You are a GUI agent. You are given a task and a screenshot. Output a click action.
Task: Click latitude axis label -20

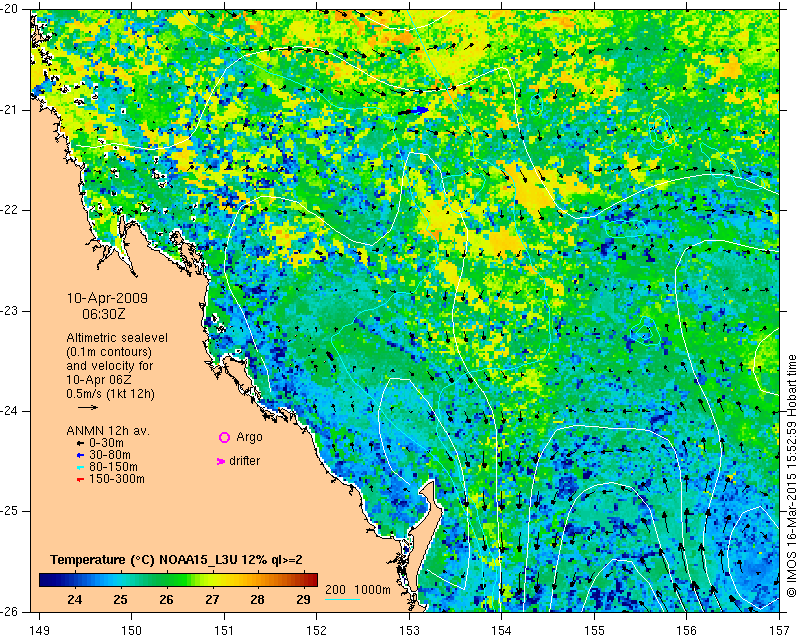pos(10,9)
